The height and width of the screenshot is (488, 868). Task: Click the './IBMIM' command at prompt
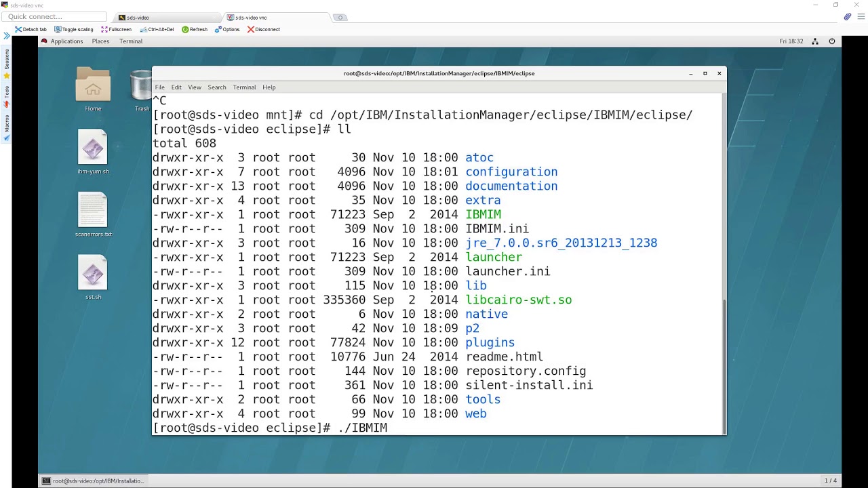coord(362,428)
